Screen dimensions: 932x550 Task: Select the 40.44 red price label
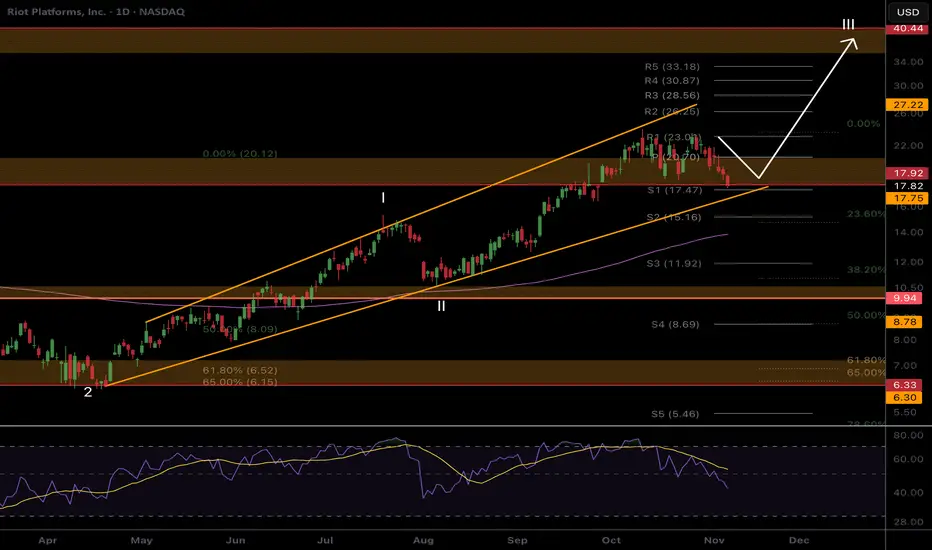click(908, 29)
